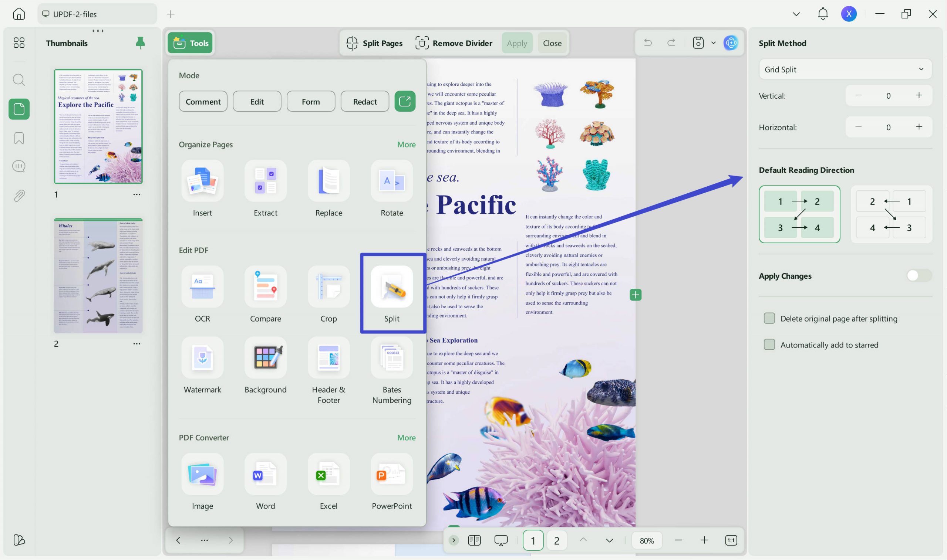947x560 pixels.
Task: Select right-to-left reading direction
Action: tap(891, 214)
